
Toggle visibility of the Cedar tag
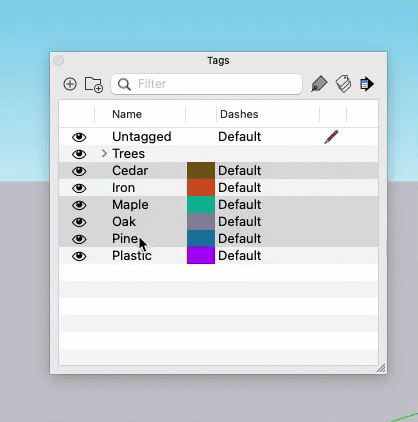(79, 171)
